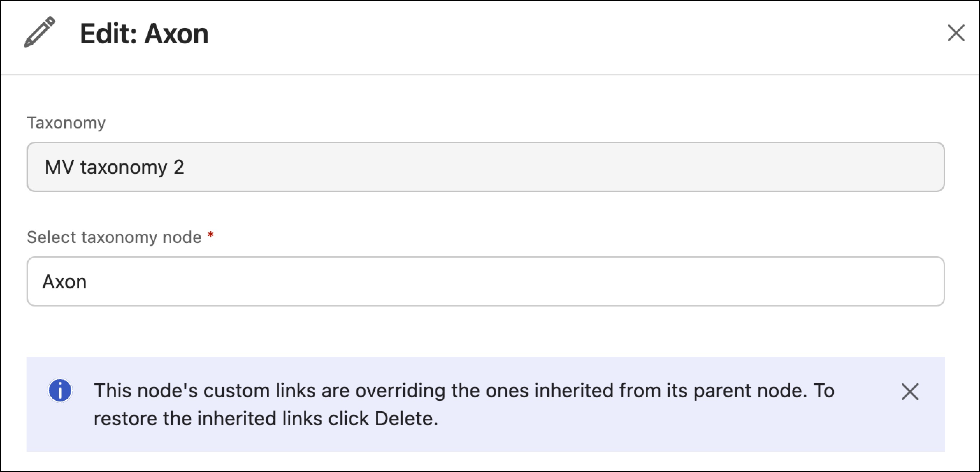Dismiss the custom links info banner

coord(910,392)
